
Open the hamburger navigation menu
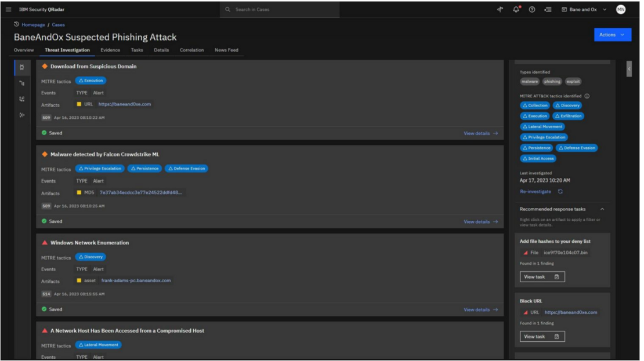(x=9, y=9)
